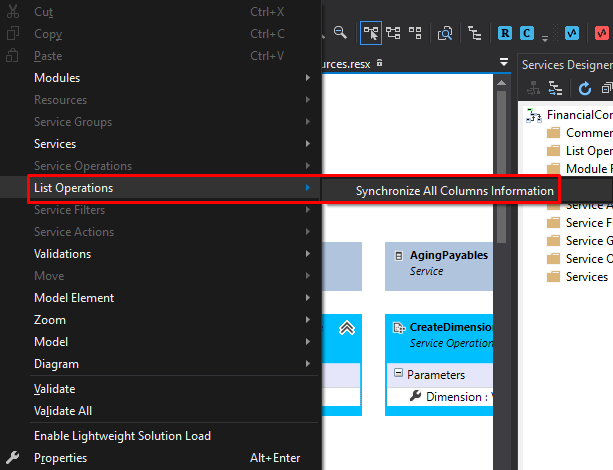Collapse the service operation shape with double chevron
613x470 pixels.
pyautogui.click(x=347, y=328)
